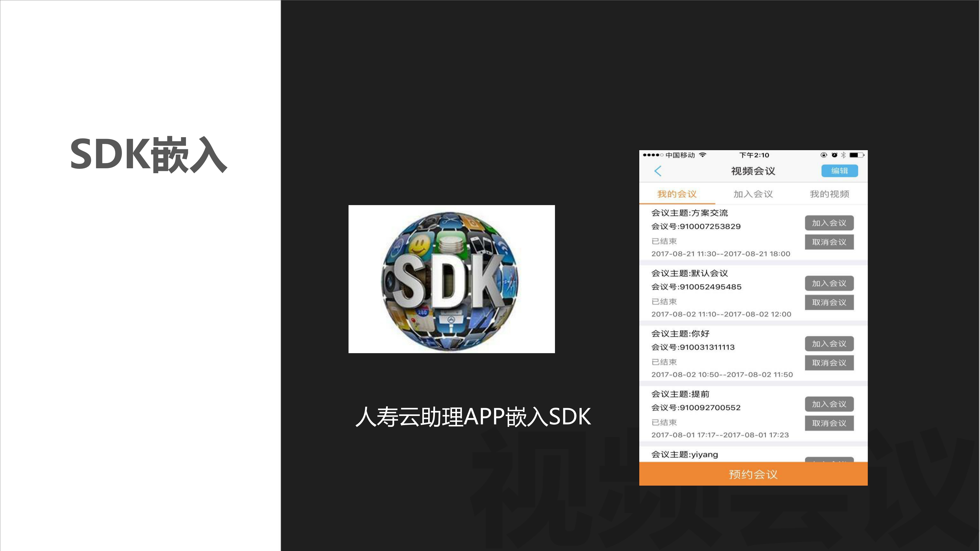Click the Wi-Fi icon in phone status bar
980x551 pixels.
point(703,155)
